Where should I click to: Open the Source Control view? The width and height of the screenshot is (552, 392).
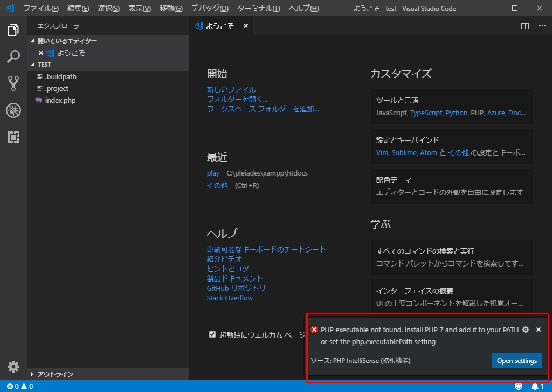(x=13, y=83)
